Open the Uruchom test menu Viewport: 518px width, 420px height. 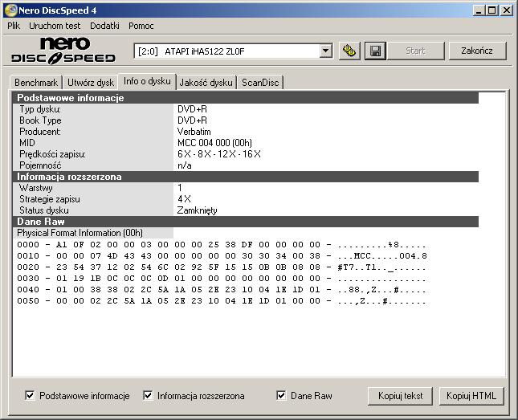tap(55, 26)
